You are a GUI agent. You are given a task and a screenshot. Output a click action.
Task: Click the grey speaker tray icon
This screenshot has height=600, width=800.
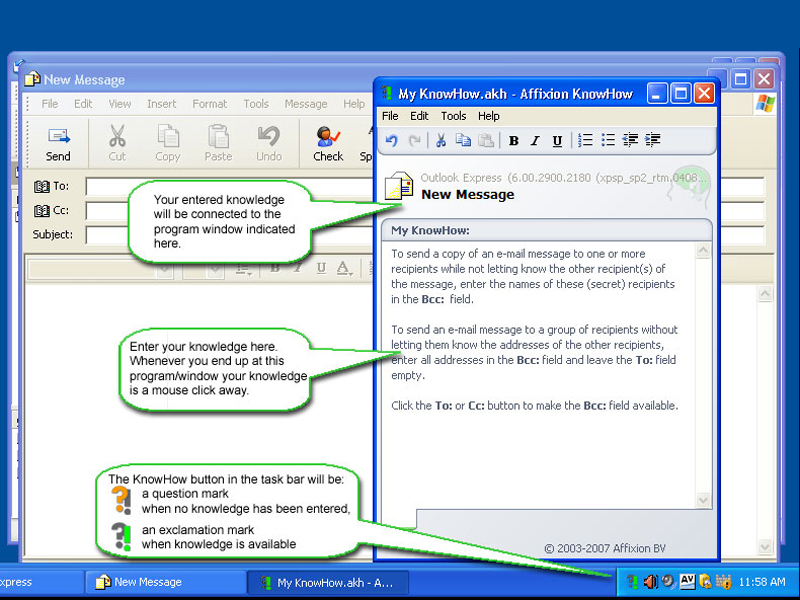[x=668, y=582]
